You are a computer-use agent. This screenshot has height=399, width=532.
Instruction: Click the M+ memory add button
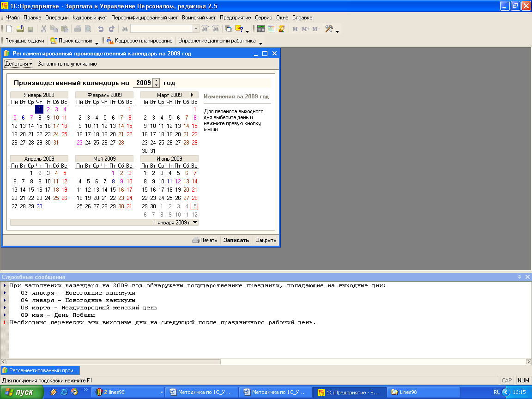click(x=305, y=29)
